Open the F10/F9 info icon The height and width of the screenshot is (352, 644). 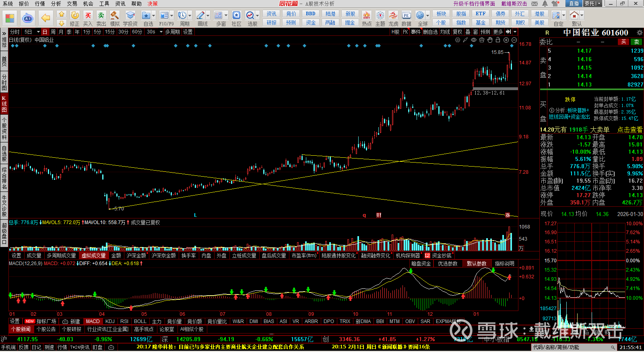click(164, 15)
